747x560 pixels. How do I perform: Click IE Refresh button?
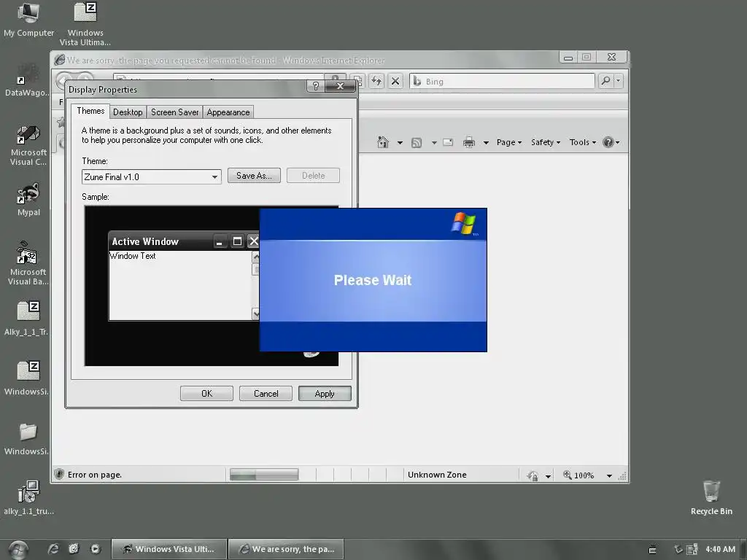(376, 81)
